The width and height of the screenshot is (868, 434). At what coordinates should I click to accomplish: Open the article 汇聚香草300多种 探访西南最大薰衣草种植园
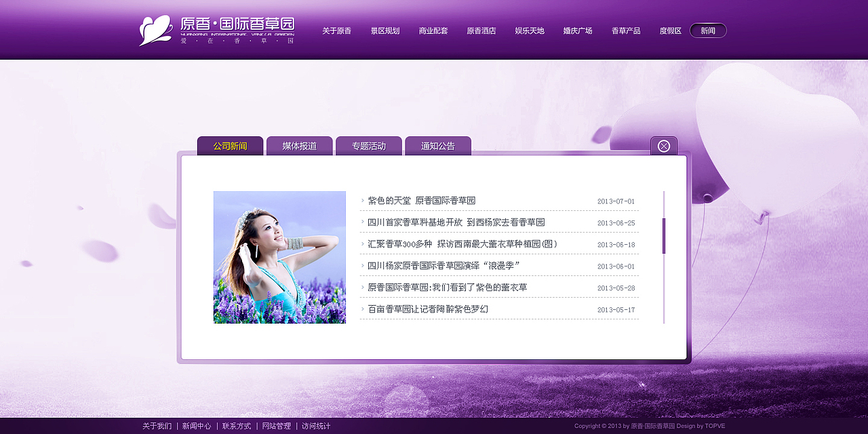tap(463, 244)
